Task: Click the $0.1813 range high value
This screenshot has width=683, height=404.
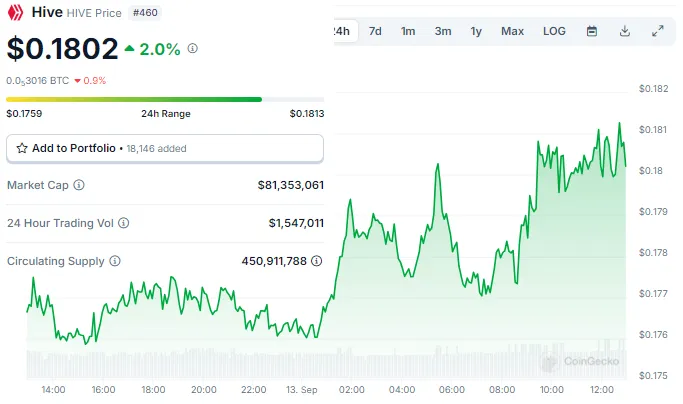Action: pyautogui.click(x=307, y=114)
